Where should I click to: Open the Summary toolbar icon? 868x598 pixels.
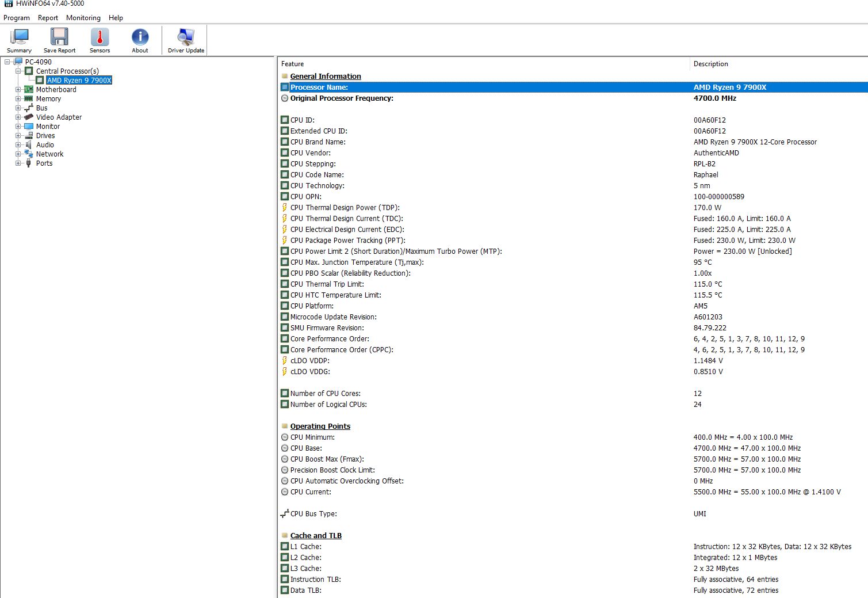[x=20, y=37]
